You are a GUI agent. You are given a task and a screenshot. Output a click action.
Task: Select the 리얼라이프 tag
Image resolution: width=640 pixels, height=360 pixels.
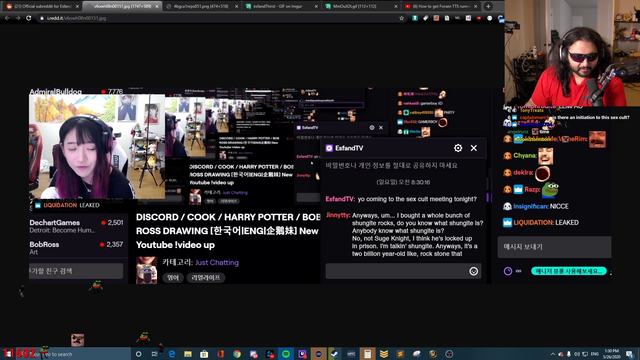click(x=206, y=278)
